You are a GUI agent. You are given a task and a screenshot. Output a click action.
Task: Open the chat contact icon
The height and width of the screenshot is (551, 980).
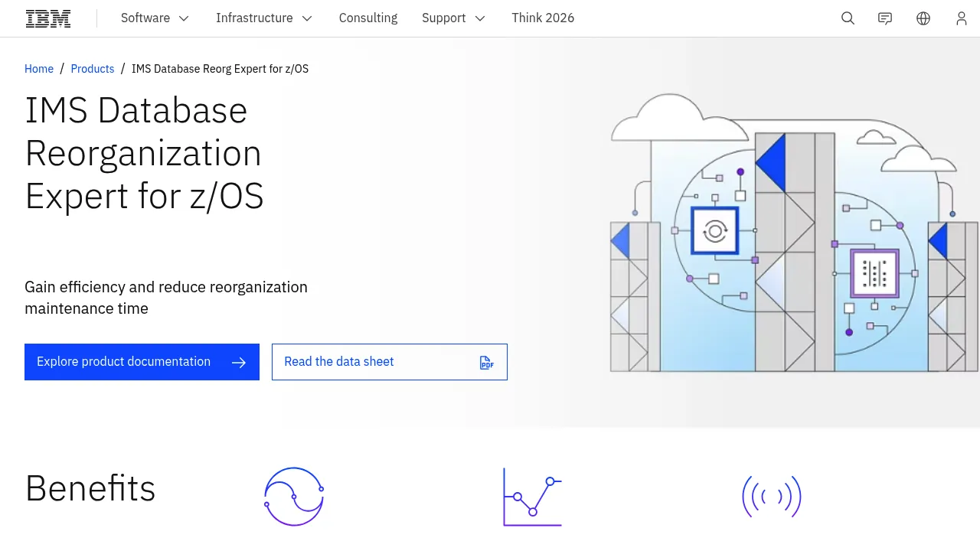tap(885, 18)
